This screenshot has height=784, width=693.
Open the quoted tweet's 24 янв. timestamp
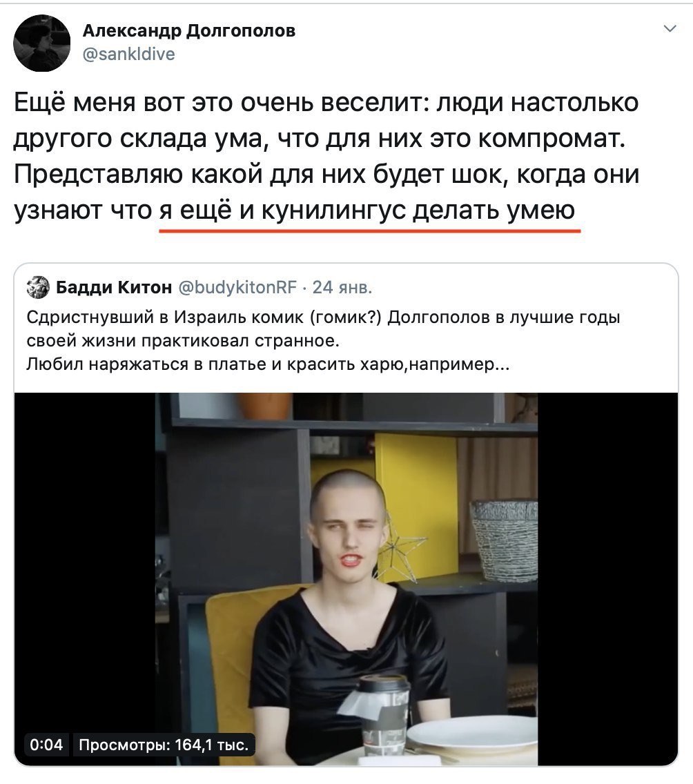click(x=342, y=287)
